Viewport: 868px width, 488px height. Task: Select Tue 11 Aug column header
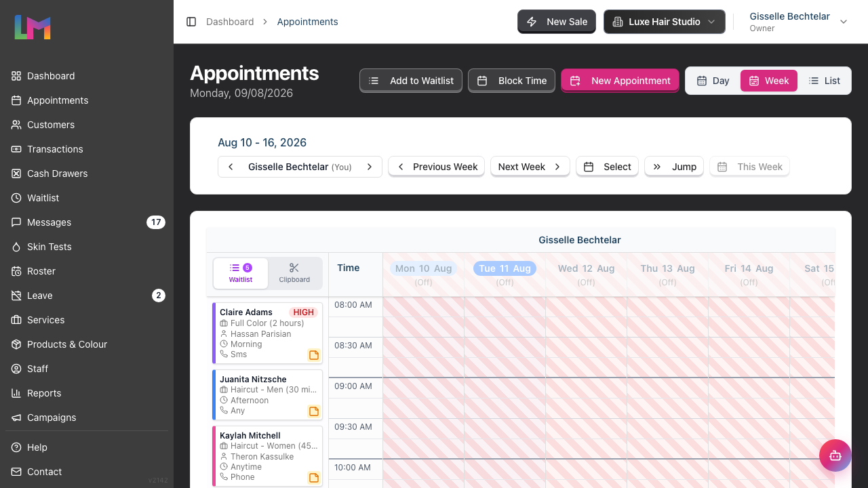[505, 274]
